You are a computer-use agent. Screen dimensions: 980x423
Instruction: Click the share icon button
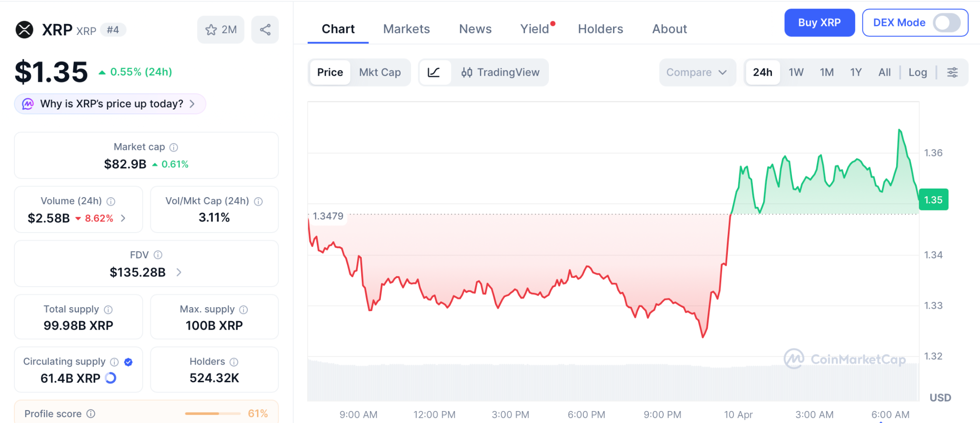(x=265, y=30)
